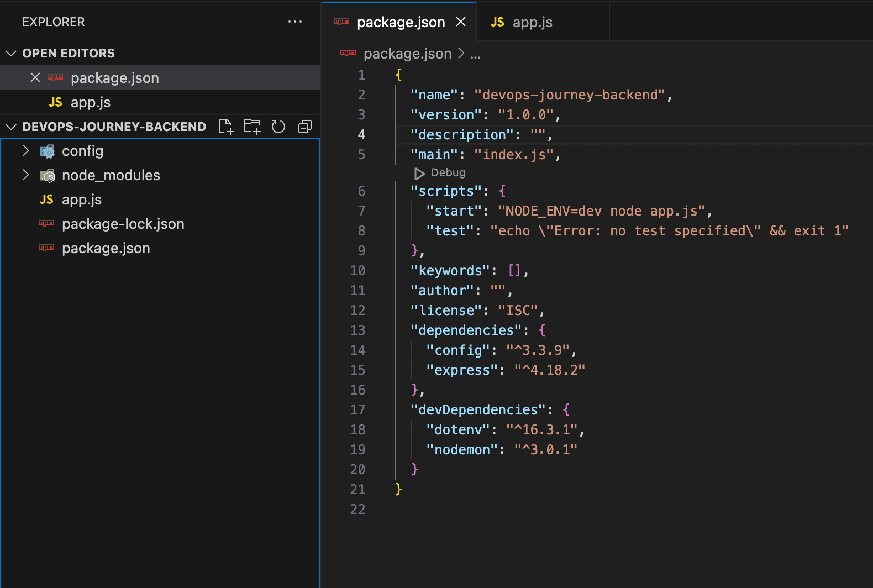Click npm icon beside package-lock.json

click(46, 223)
